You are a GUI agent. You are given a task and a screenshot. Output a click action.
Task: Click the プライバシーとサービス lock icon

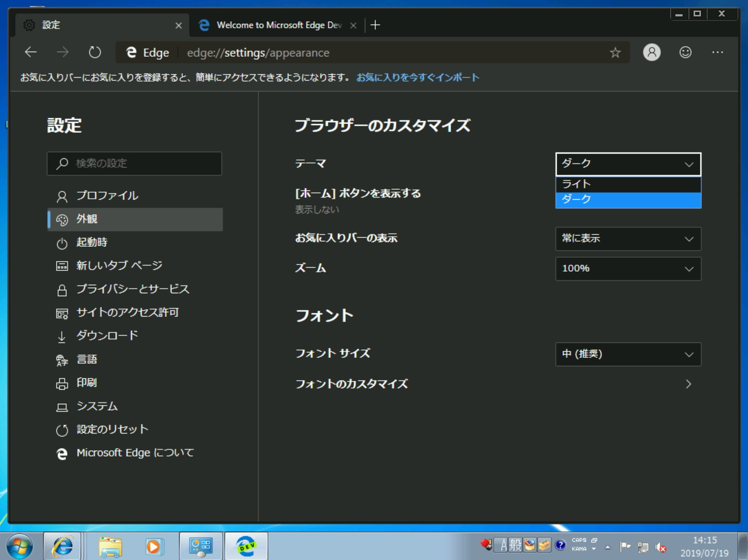(62, 289)
